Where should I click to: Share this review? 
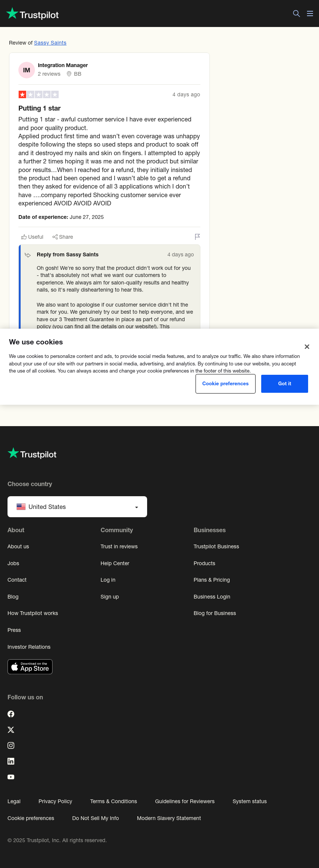[x=63, y=237]
